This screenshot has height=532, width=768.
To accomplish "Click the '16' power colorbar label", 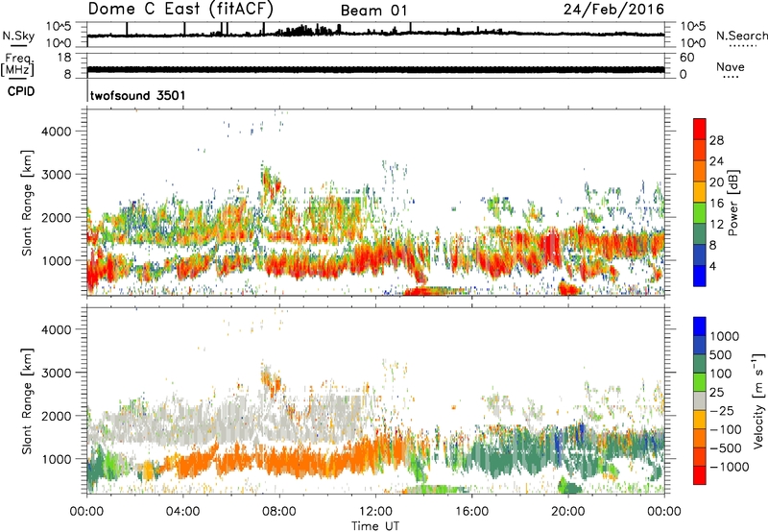I will tap(716, 204).
